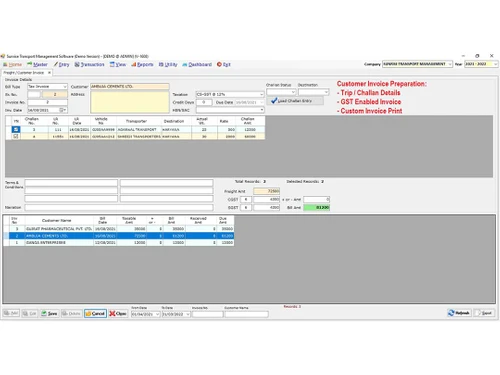Click the Address text area

click(130, 102)
